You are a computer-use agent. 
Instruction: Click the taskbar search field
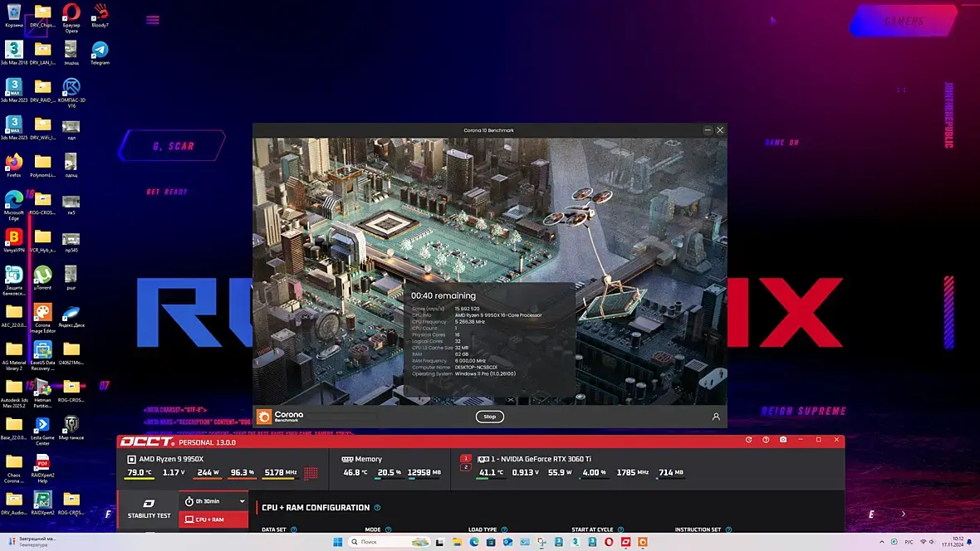point(390,542)
